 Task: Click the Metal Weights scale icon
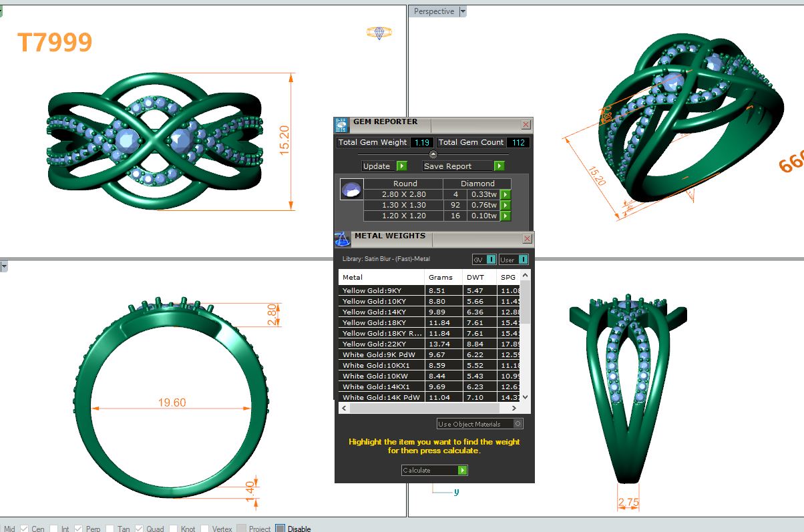[x=342, y=239]
